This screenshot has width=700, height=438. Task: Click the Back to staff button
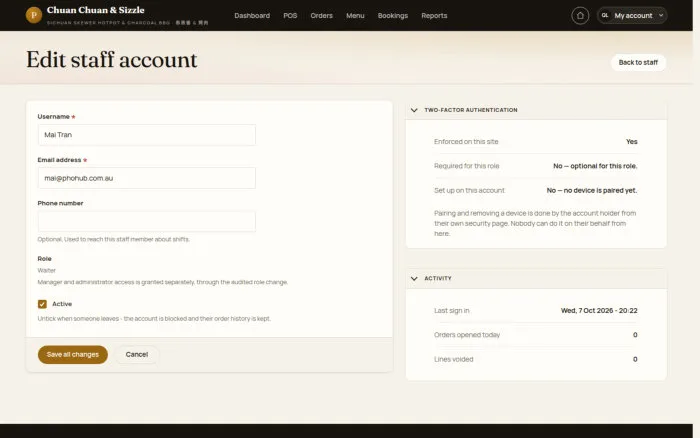[638, 63]
